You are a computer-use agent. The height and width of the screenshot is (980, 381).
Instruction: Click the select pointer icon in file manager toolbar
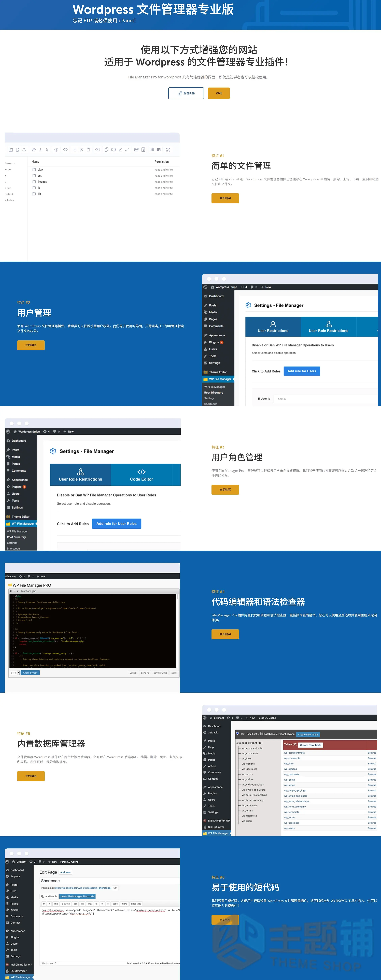coord(47,149)
